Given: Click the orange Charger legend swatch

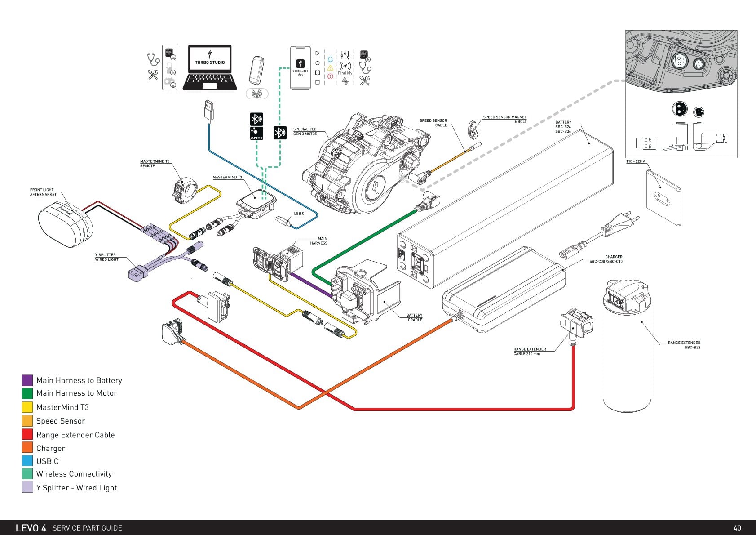Looking at the screenshot, I should pyautogui.click(x=27, y=448).
